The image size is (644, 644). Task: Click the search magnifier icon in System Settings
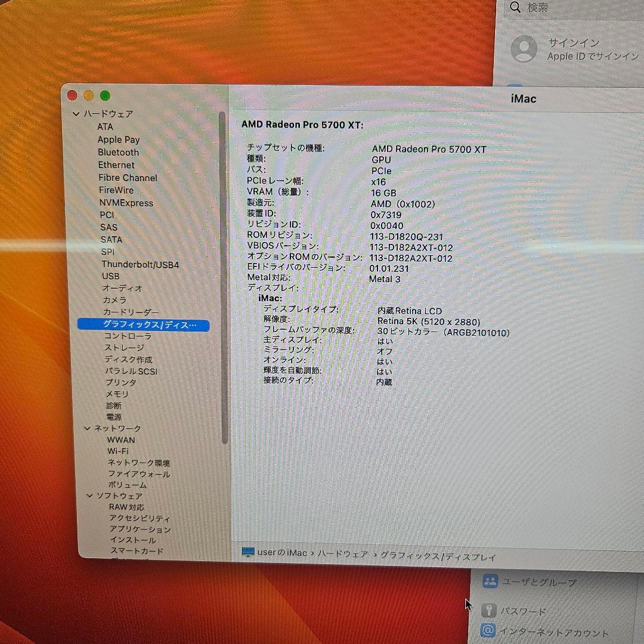(x=515, y=7)
